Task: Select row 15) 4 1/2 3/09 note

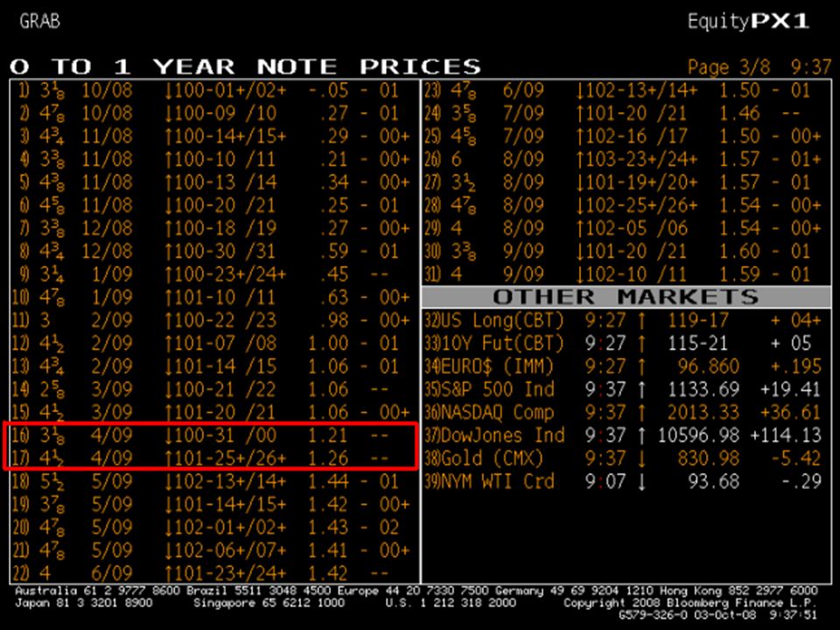Action: [214, 412]
